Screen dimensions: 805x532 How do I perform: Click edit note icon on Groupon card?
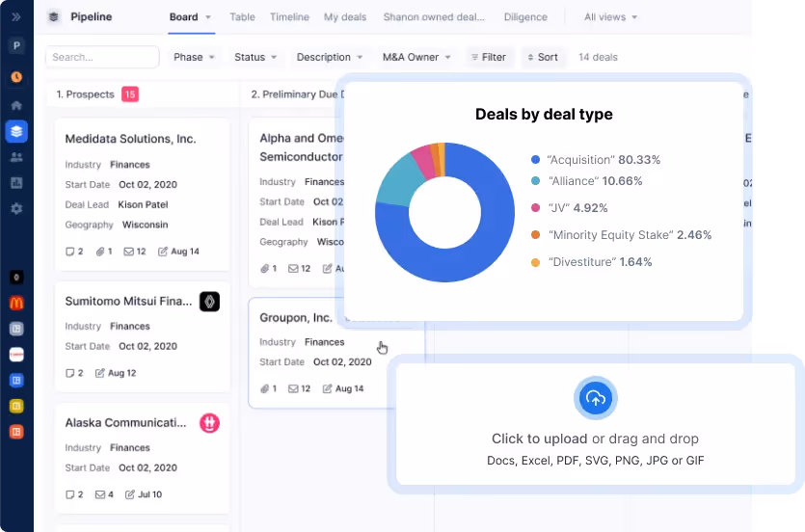327,388
